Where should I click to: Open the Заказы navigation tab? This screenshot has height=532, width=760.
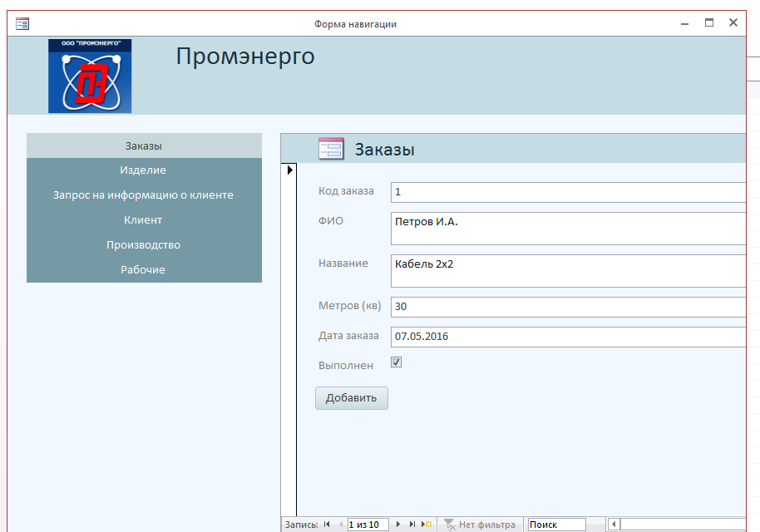point(144,145)
